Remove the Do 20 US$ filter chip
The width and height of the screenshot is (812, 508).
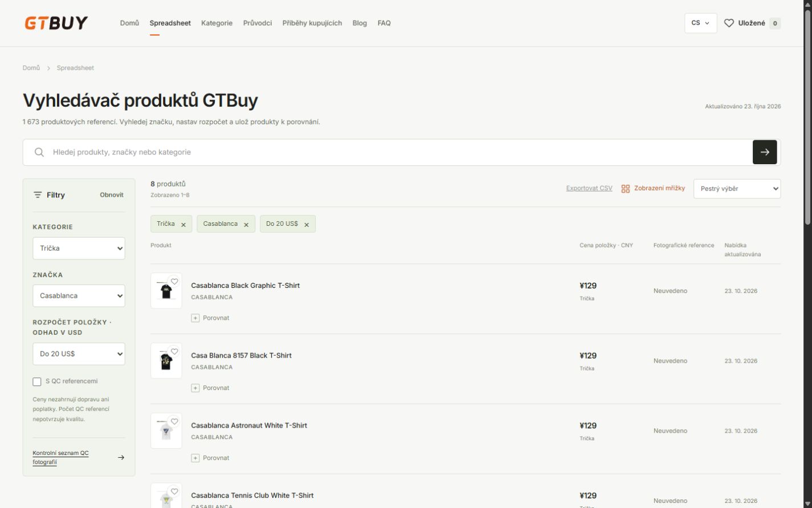[307, 225]
